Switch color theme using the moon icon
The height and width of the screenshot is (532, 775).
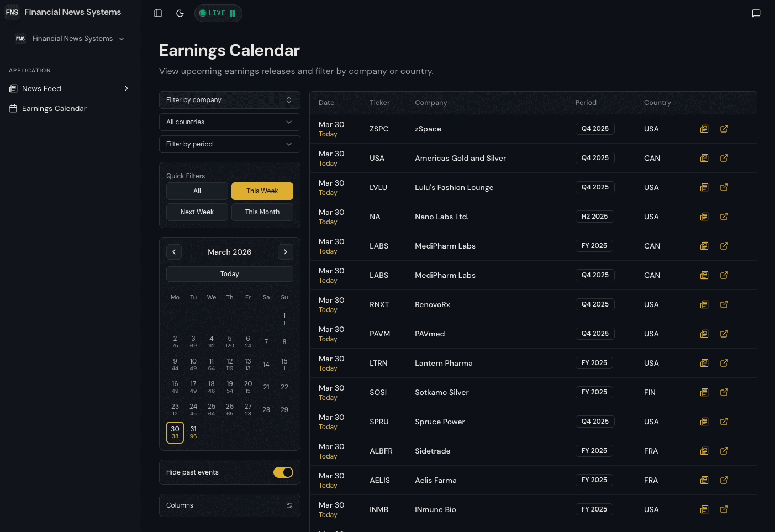click(x=180, y=13)
